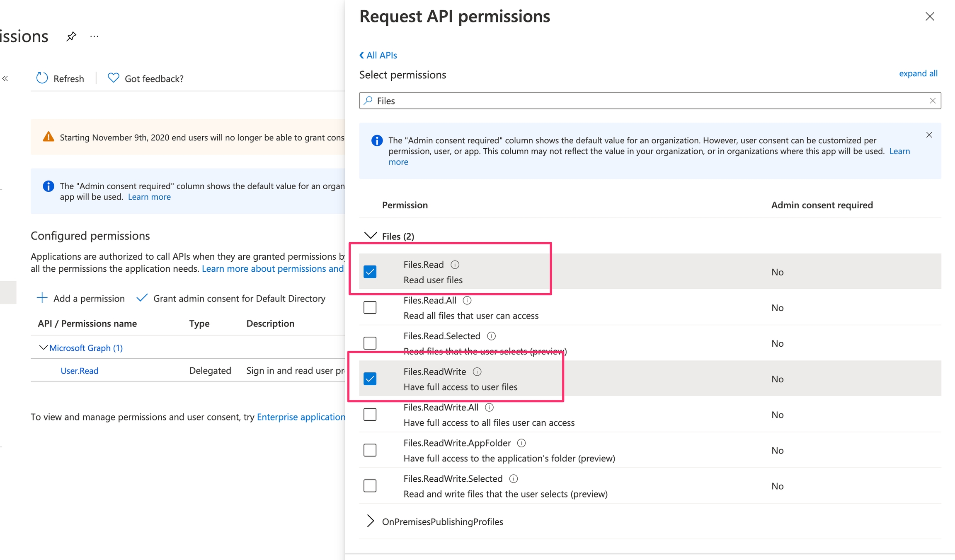
Task: Collapse the Microsoft Graph (1) row
Action: (43, 348)
